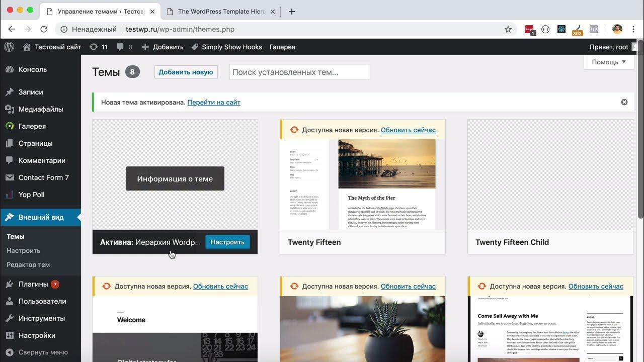This screenshot has height=362, width=644.
Task: Click Обновить сейчас on the plant theme
Action: (408, 286)
